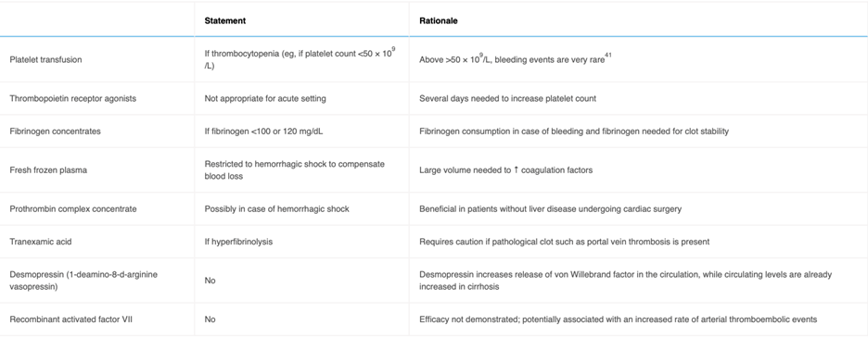This screenshot has height=338, width=868.
Task: Click the Statement column header
Action: (224, 20)
